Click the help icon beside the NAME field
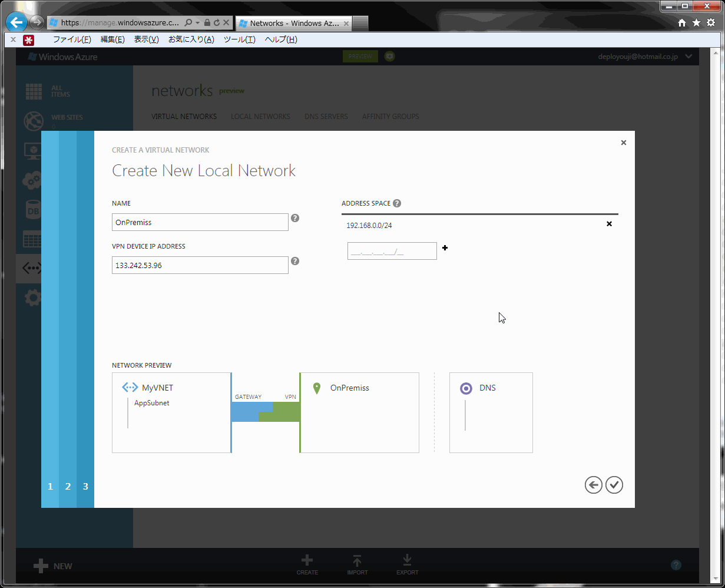 pos(295,218)
